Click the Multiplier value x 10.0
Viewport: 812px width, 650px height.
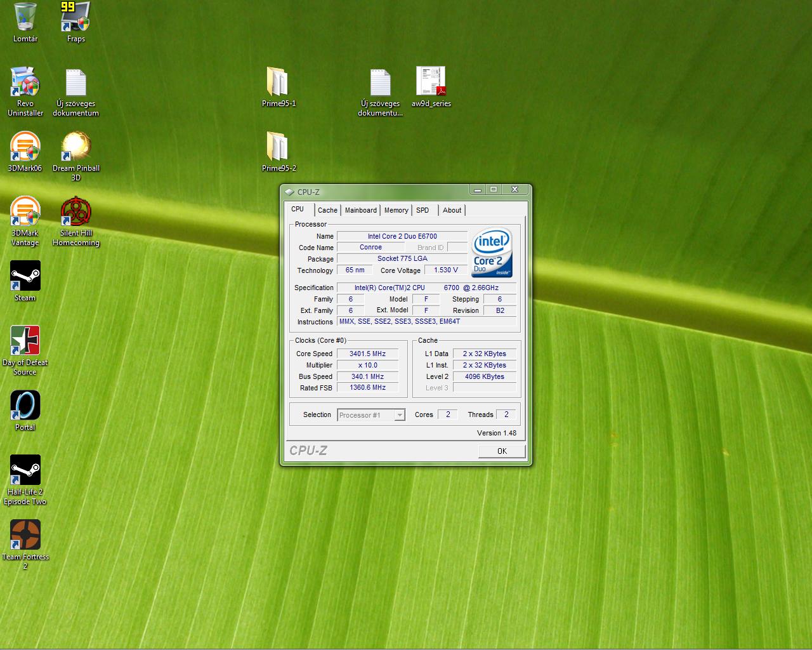click(x=367, y=365)
